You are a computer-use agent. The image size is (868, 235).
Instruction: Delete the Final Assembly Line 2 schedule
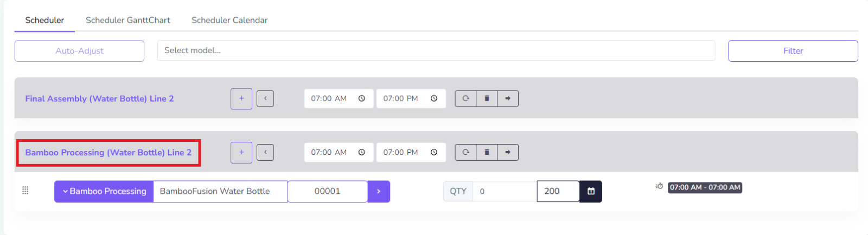[x=487, y=99]
